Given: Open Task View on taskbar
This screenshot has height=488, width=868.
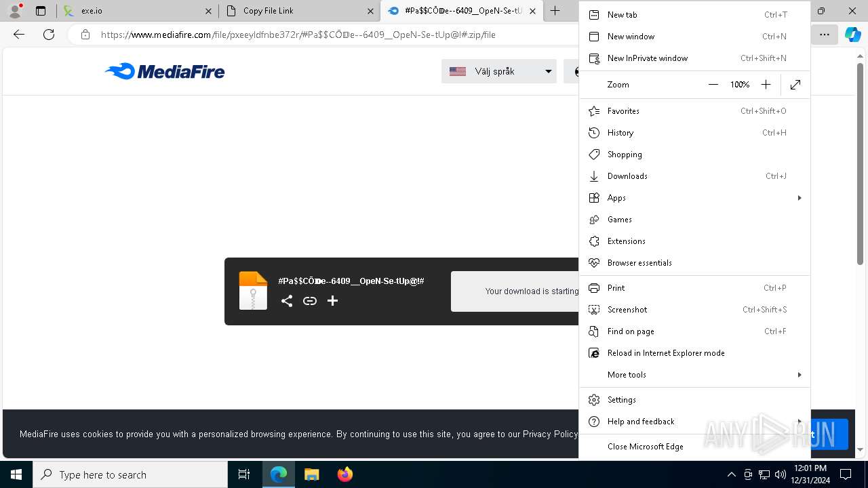Looking at the screenshot, I should 244,474.
